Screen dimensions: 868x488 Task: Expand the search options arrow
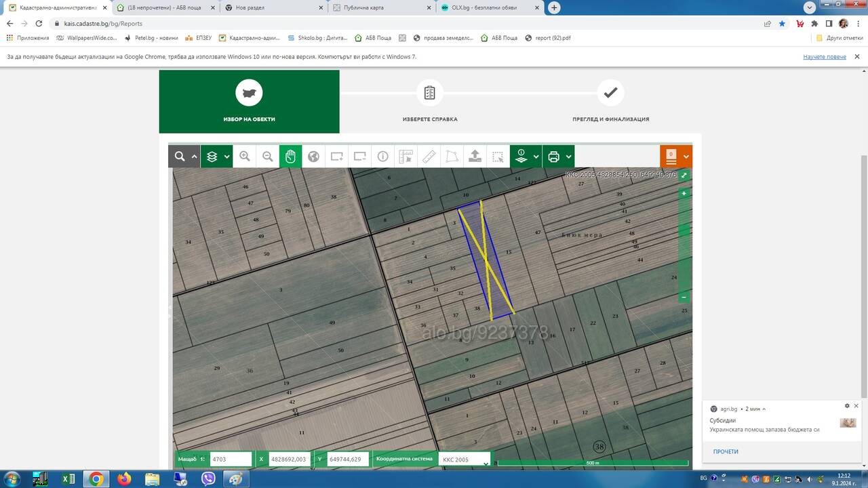[x=195, y=157]
